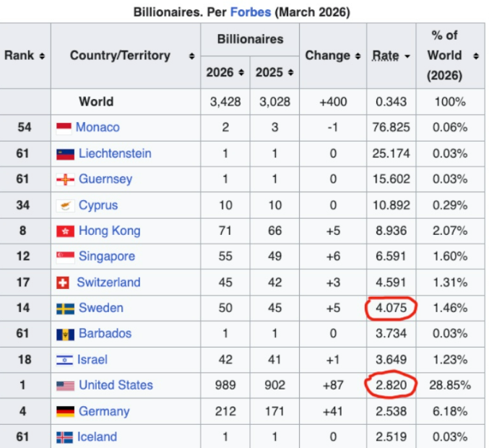Click the Singapore flag icon
Image resolution: width=489 pixels, height=448 pixels.
(x=66, y=257)
